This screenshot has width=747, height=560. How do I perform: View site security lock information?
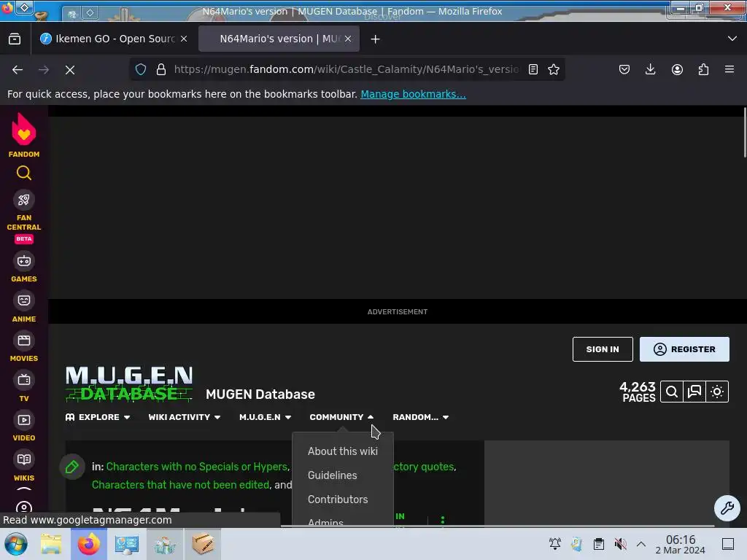[x=161, y=69]
